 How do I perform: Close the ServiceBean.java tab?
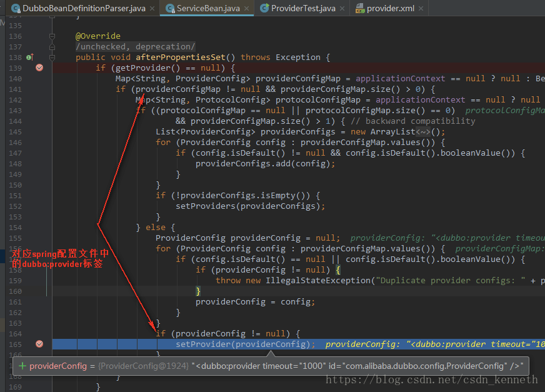[x=246, y=9]
